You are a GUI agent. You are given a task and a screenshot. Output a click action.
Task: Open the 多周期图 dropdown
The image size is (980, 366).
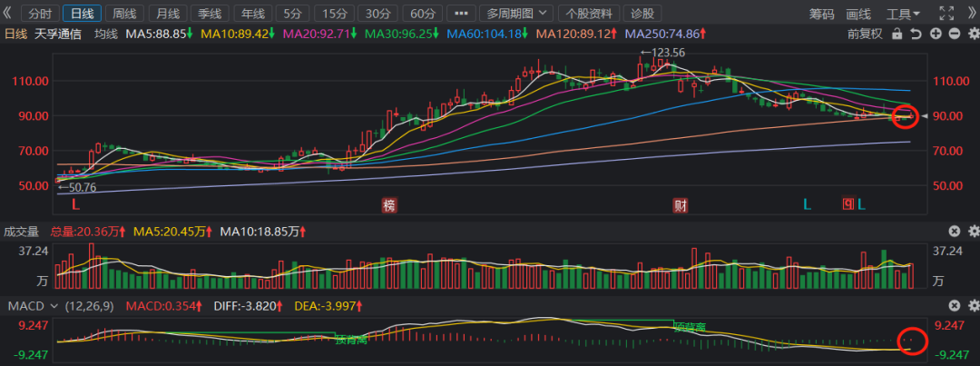click(517, 14)
